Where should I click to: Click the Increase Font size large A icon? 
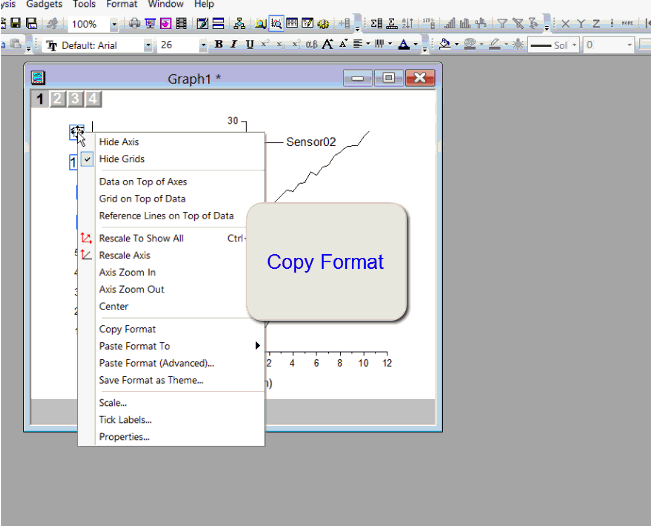tap(327, 44)
